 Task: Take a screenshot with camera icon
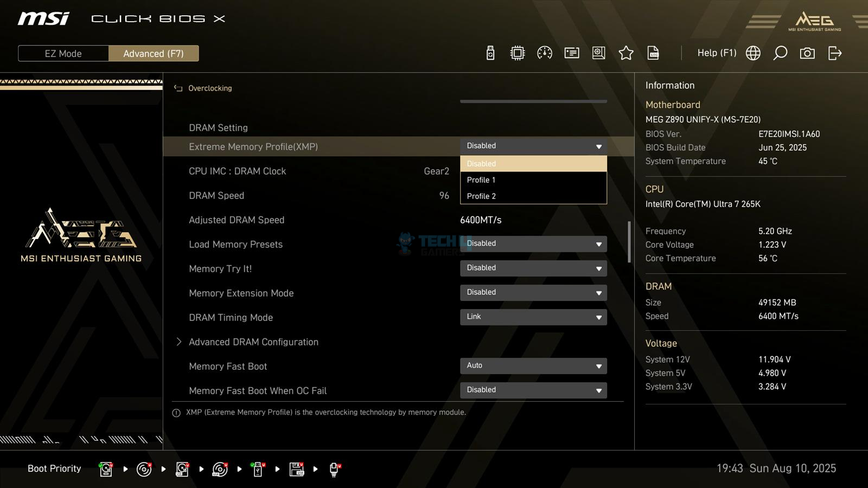807,53
